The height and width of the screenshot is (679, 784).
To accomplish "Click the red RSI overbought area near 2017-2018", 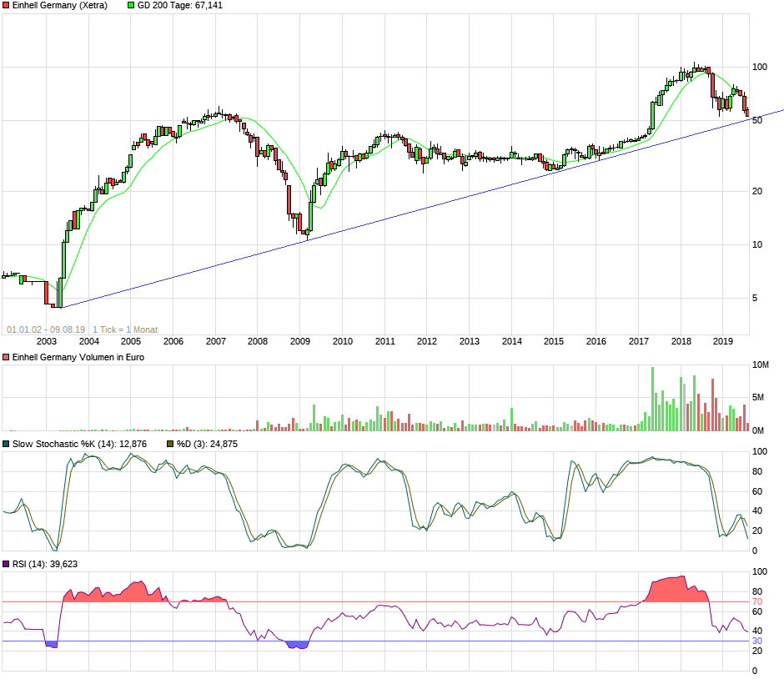I will [x=675, y=590].
